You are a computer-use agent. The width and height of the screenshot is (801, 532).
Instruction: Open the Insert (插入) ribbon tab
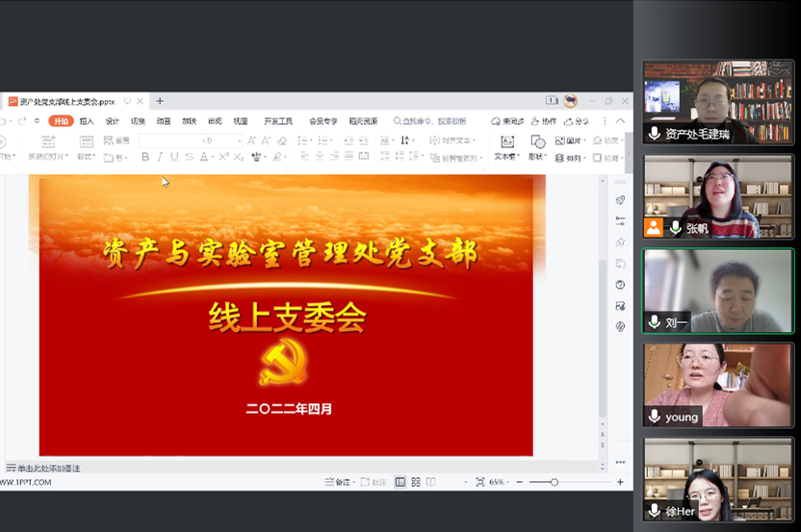point(87,121)
